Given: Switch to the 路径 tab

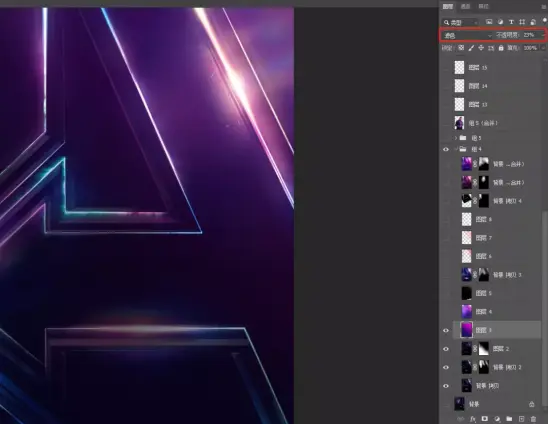Looking at the screenshot, I should coord(483,7).
